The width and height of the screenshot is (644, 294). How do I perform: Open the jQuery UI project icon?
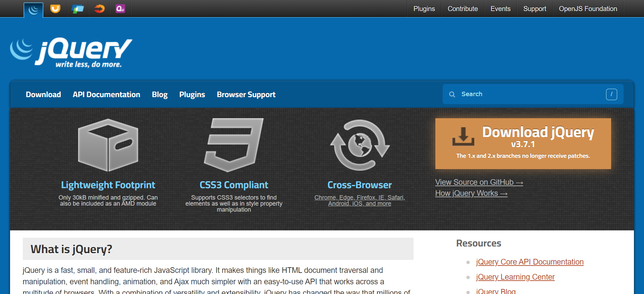pos(55,9)
